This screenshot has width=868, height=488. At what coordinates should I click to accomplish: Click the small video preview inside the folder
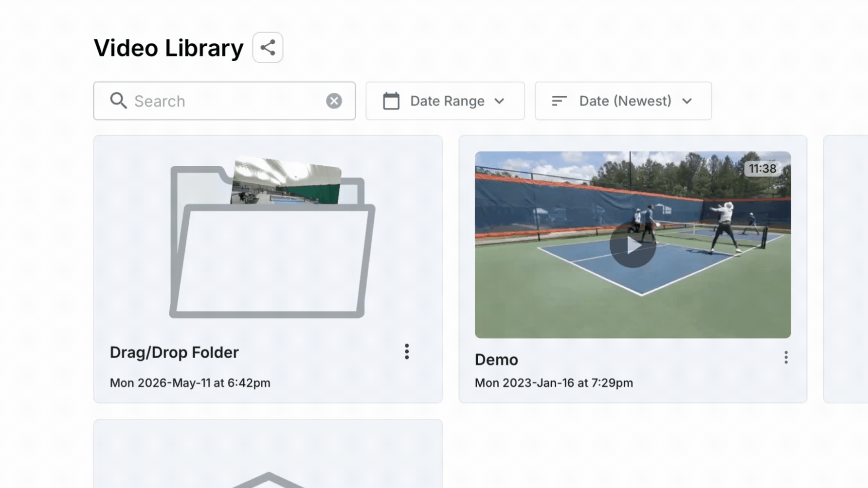(286, 181)
